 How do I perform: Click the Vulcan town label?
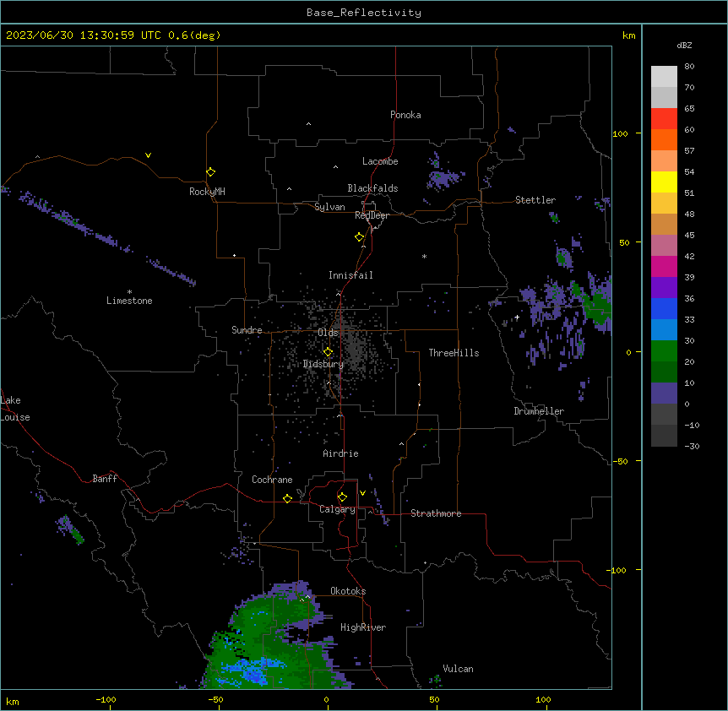(459, 669)
